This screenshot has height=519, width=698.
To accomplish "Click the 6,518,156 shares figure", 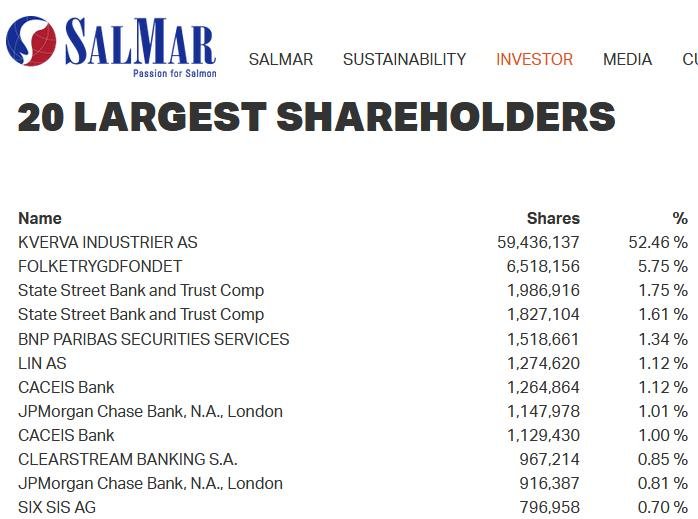I will [x=543, y=266].
